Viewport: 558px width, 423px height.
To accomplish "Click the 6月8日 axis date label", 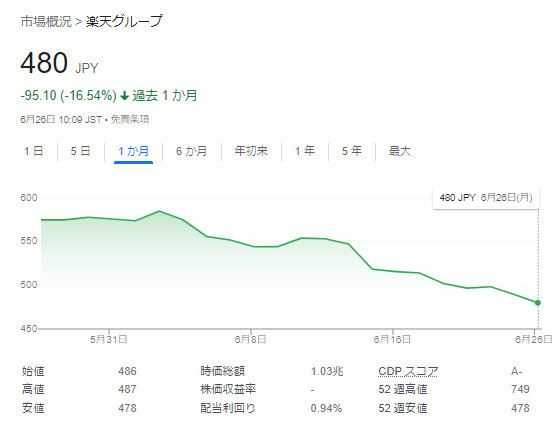I will pyautogui.click(x=251, y=339).
